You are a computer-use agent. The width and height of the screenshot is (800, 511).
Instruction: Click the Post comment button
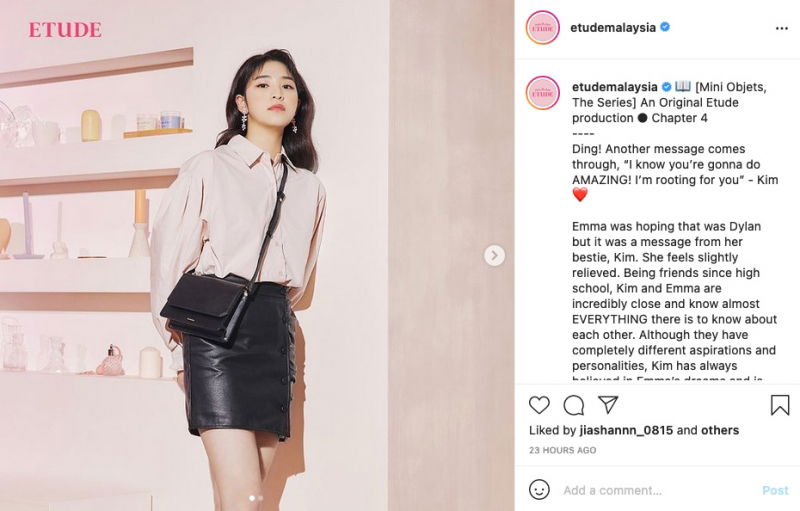(775, 490)
